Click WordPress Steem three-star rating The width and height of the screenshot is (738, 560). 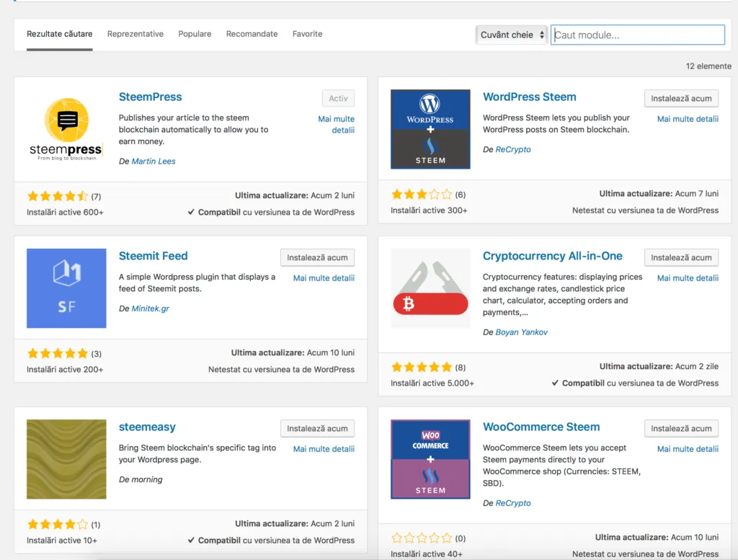pyautogui.click(x=421, y=194)
